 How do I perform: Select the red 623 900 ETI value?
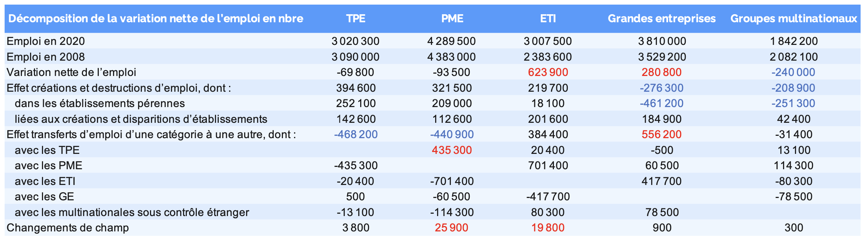tap(548, 72)
